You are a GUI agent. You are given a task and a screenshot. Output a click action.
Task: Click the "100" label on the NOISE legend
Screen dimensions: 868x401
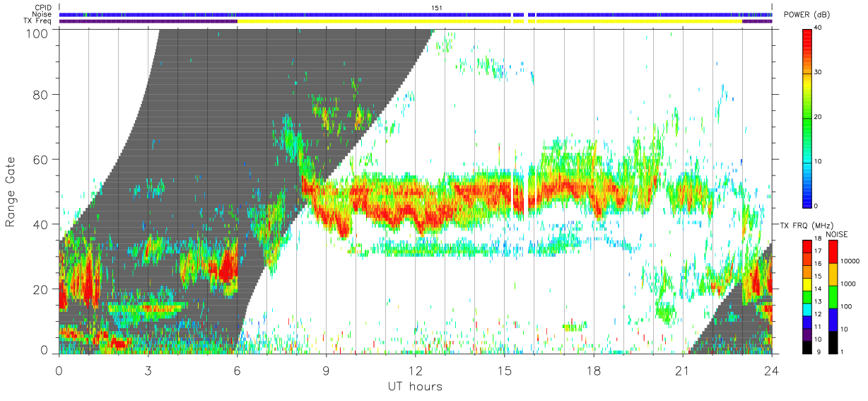coord(847,307)
